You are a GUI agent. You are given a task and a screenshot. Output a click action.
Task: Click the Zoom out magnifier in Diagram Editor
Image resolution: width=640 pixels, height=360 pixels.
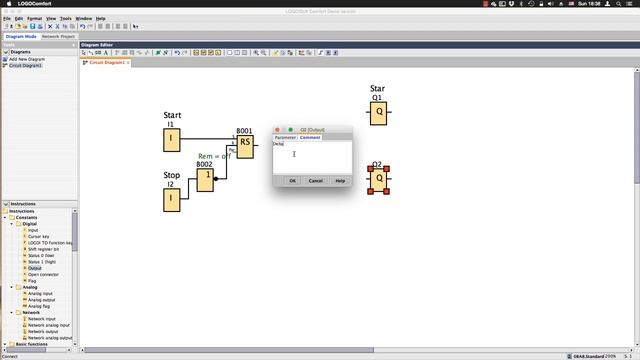264,53
